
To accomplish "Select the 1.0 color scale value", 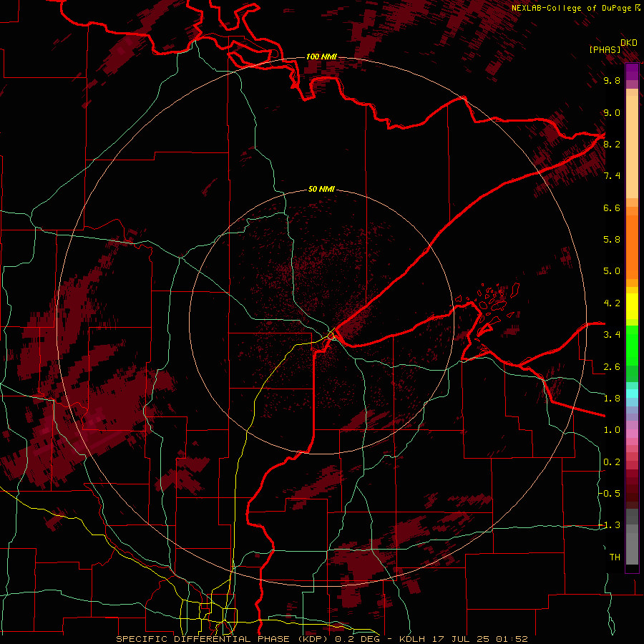I will click(x=612, y=430).
